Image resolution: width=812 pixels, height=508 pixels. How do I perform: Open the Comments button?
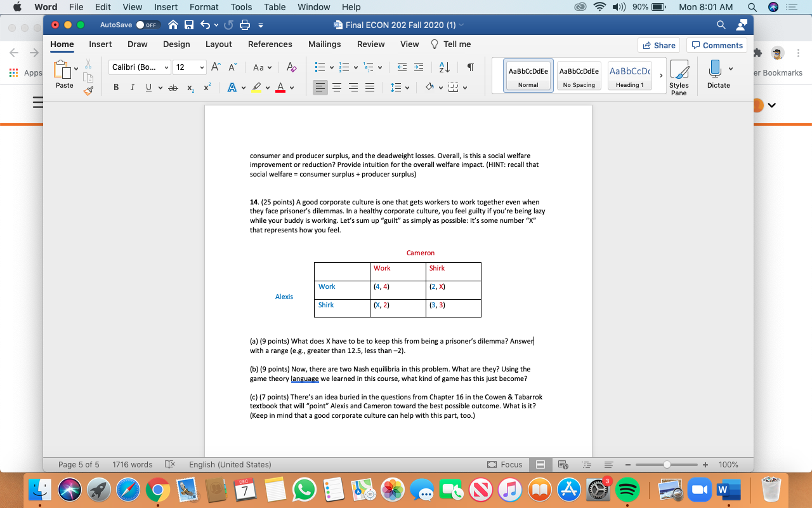pyautogui.click(x=716, y=45)
